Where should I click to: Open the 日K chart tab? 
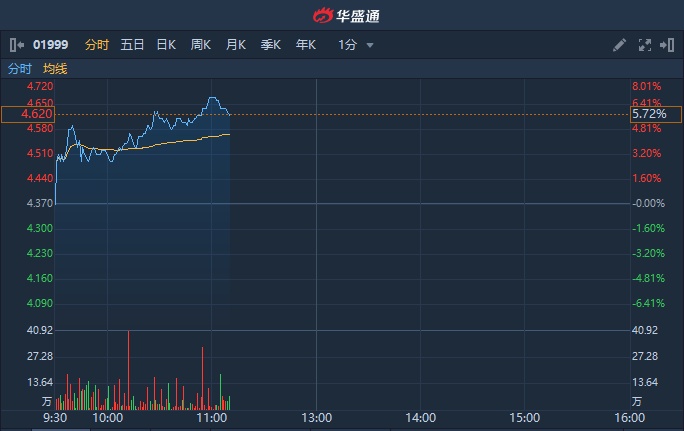click(166, 45)
